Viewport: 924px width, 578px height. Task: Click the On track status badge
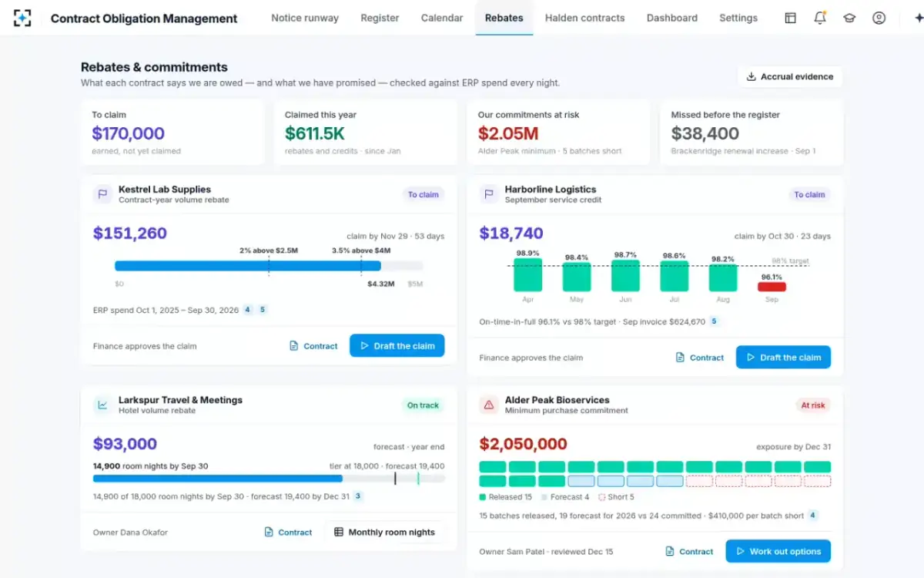click(423, 405)
